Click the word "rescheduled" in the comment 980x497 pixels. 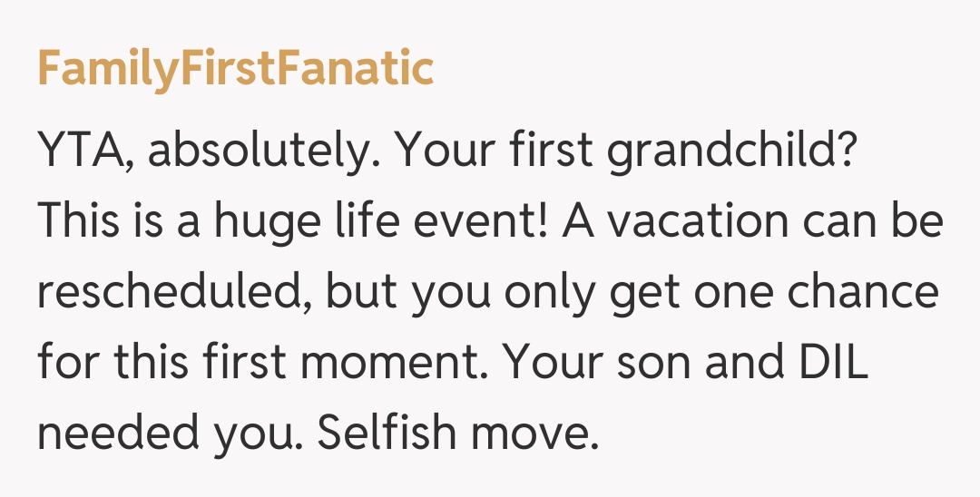(x=173, y=293)
